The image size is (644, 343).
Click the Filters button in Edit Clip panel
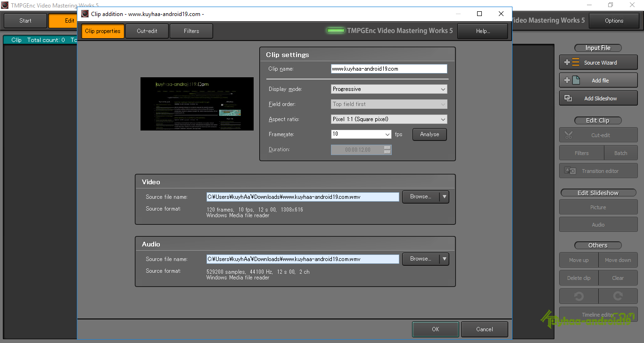pos(581,153)
